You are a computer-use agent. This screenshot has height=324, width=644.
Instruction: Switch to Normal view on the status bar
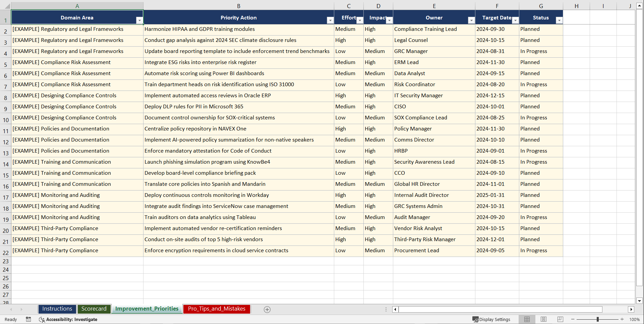pyautogui.click(x=527, y=319)
